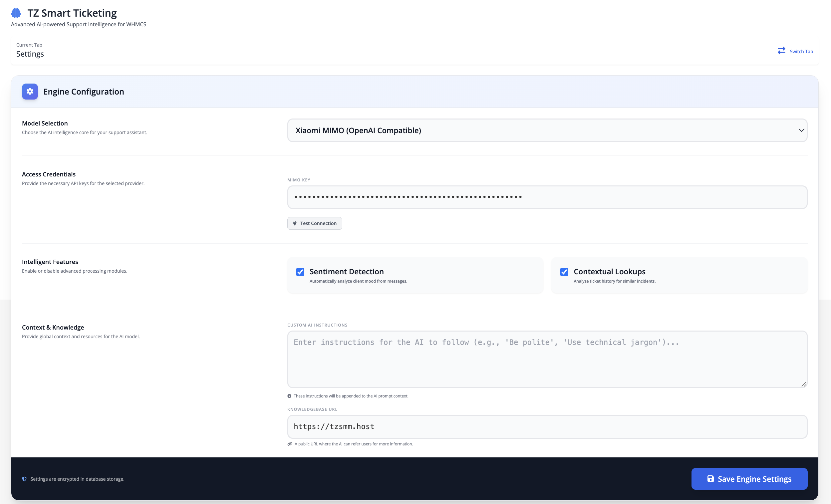Click the Knowledgebase URL field

click(546, 426)
